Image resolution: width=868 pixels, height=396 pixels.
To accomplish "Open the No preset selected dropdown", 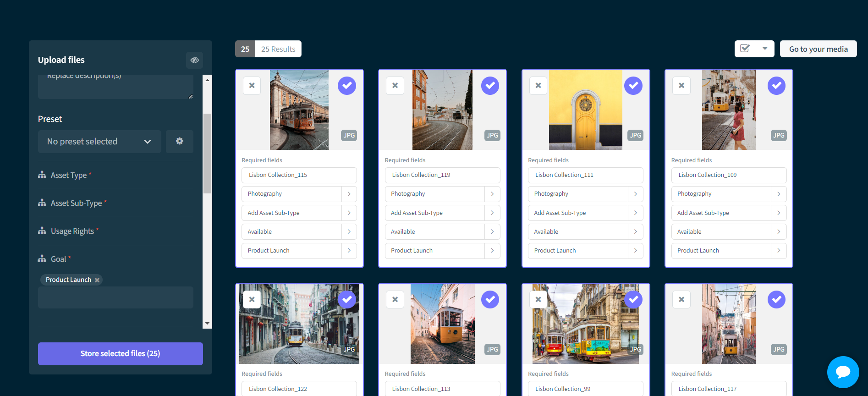I will 99,142.
